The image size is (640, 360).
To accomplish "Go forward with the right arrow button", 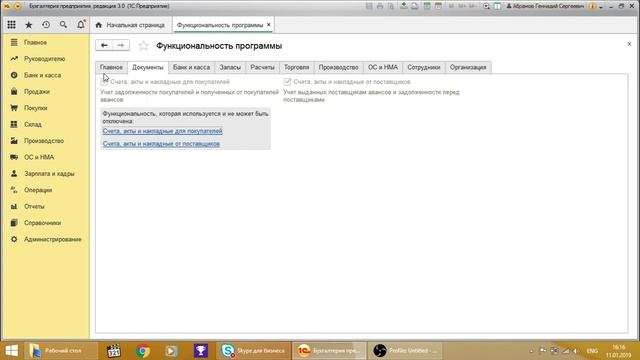I will (x=121, y=45).
